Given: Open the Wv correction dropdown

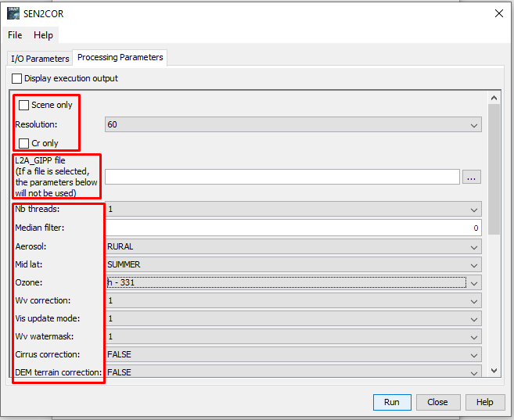Looking at the screenshot, I should click(x=293, y=301).
